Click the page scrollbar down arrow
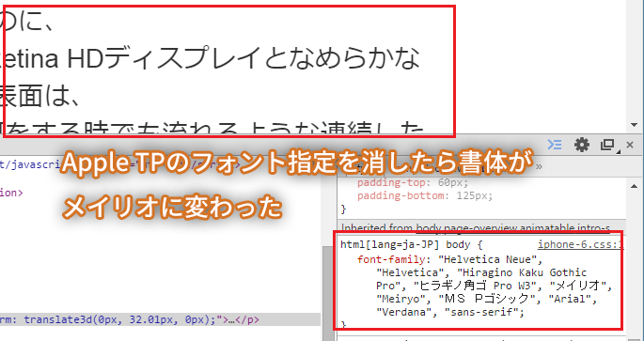Viewport: 644px width, 341px height. pos(635,125)
